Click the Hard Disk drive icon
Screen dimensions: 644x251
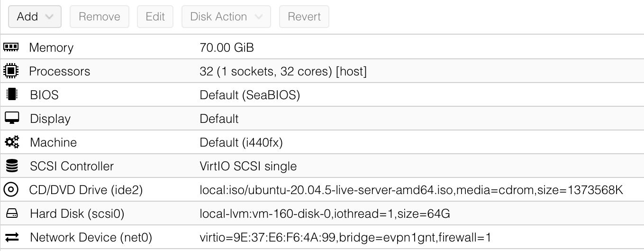click(x=11, y=214)
